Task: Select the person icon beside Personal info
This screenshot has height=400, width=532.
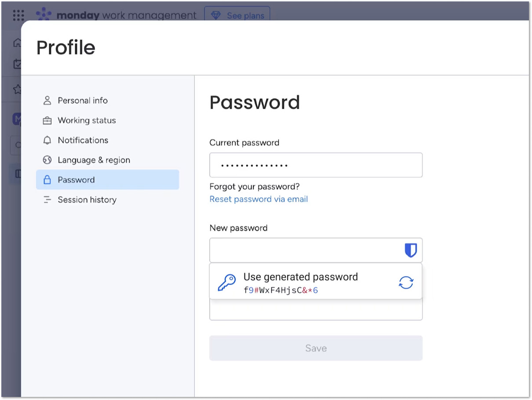Action: click(48, 100)
